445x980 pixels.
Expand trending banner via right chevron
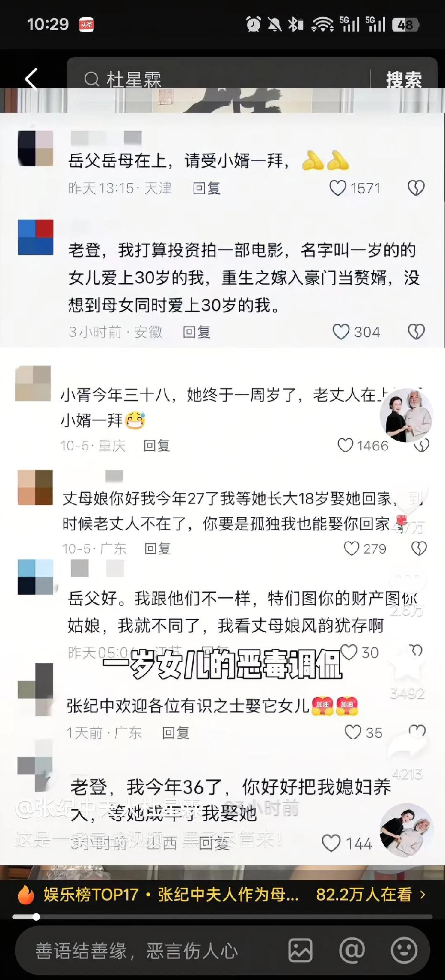[423, 894]
